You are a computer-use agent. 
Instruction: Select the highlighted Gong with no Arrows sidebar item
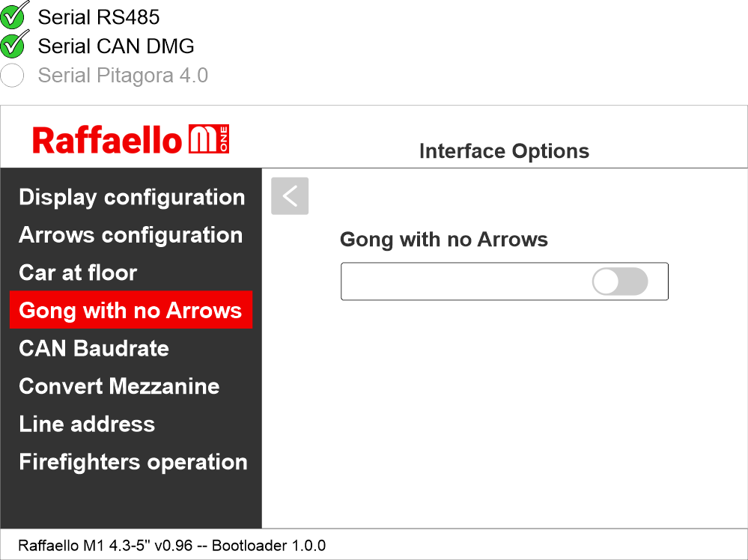click(x=130, y=311)
